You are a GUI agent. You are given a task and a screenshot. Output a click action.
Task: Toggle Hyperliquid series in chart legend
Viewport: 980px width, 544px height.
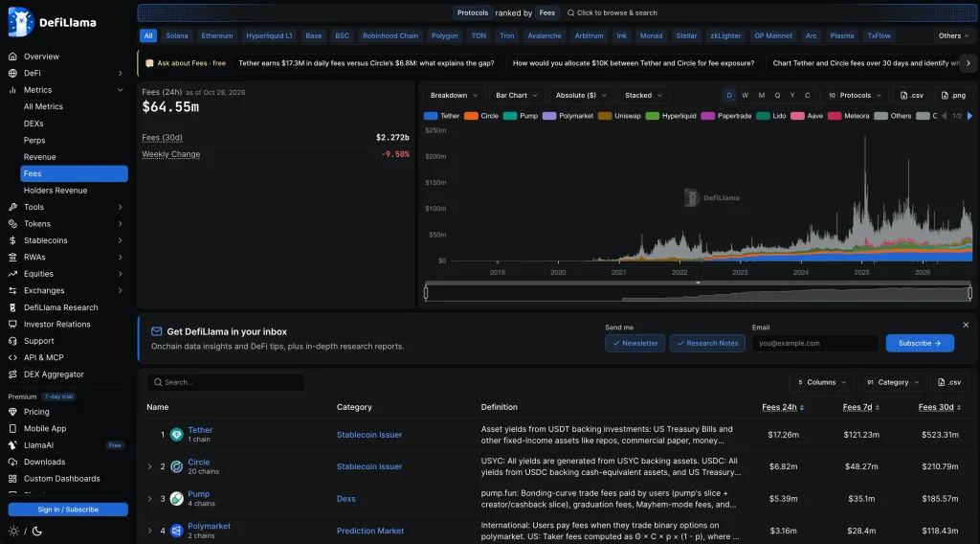pyautogui.click(x=671, y=116)
